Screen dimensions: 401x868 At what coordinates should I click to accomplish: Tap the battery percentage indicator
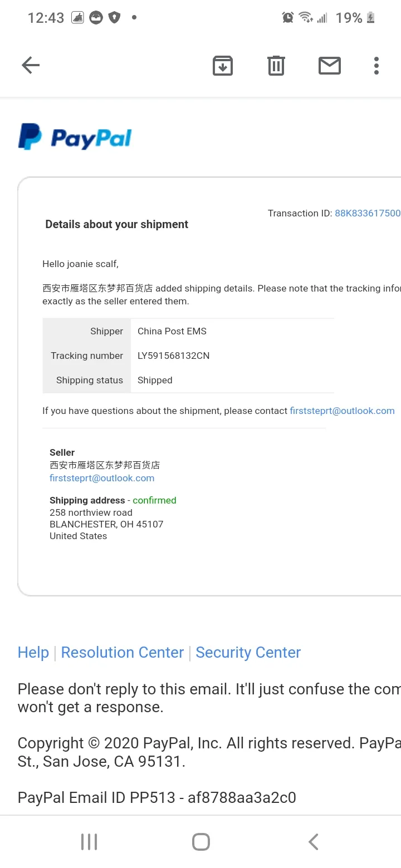[x=349, y=18]
